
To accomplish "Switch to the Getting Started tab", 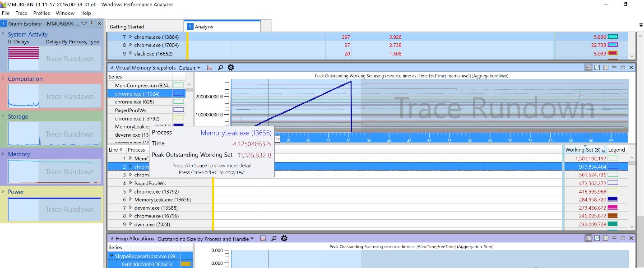I will click(145, 27).
